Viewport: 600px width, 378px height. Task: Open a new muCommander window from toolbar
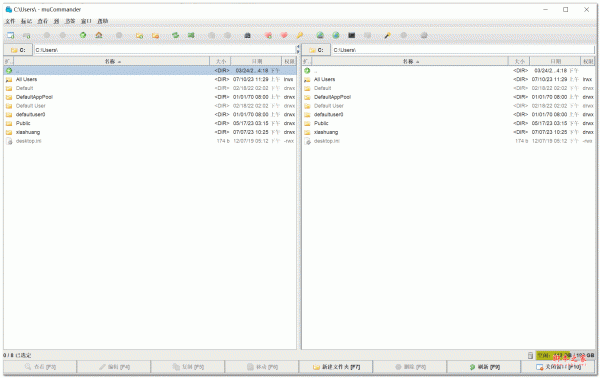click(11, 36)
